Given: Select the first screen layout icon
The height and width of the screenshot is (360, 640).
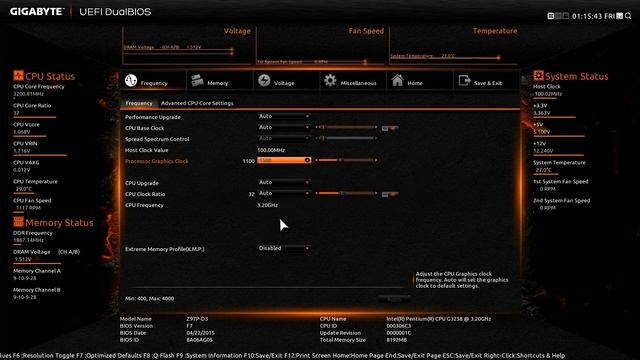Looking at the screenshot, I should pyautogui.click(x=551, y=16).
